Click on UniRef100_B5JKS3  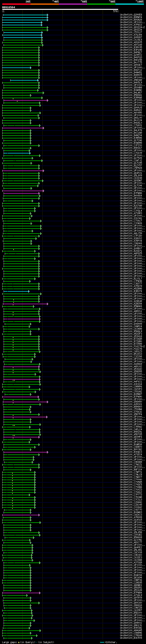click(131, 354)
